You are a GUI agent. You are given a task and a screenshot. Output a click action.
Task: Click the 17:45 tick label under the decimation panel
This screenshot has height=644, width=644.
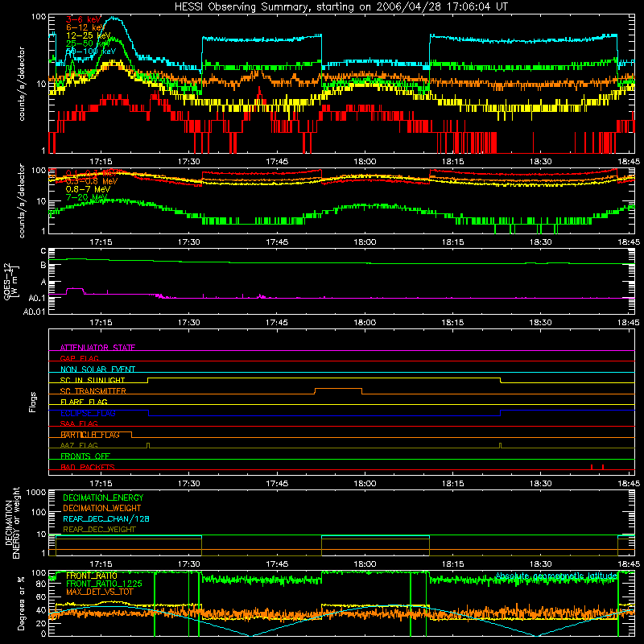277,564
